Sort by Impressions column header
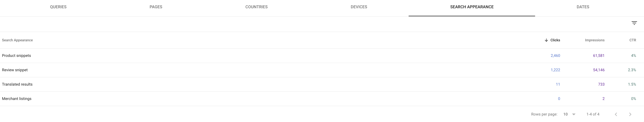This screenshot has width=644, height=122. (x=595, y=40)
